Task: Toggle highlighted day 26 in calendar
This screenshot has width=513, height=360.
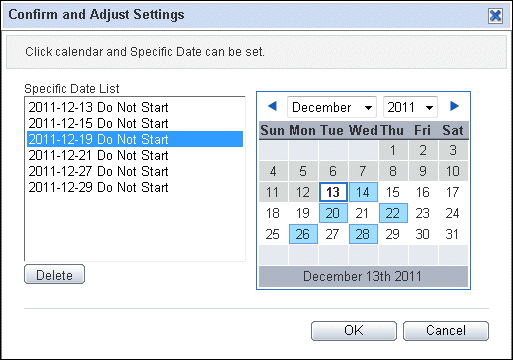Action: coord(303,234)
